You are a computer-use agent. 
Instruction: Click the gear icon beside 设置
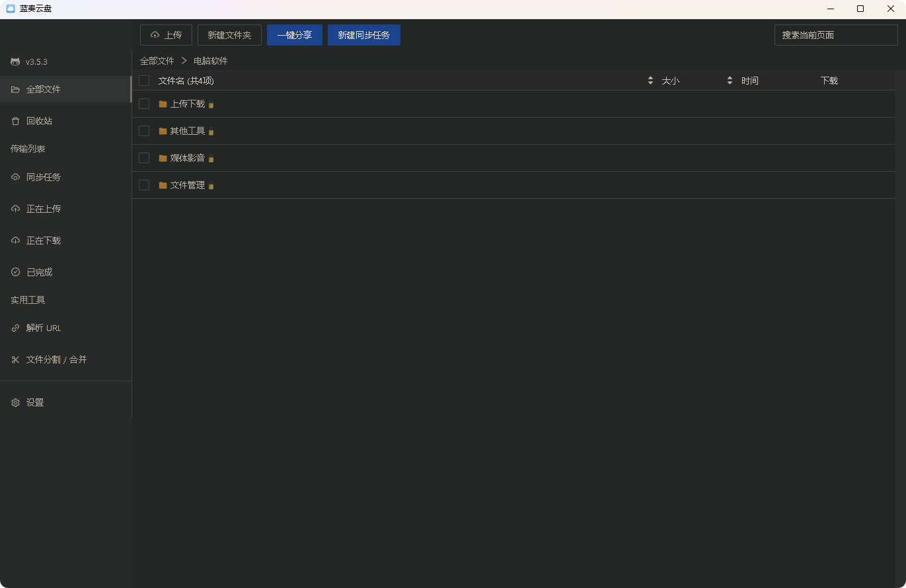(x=15, y=402)
